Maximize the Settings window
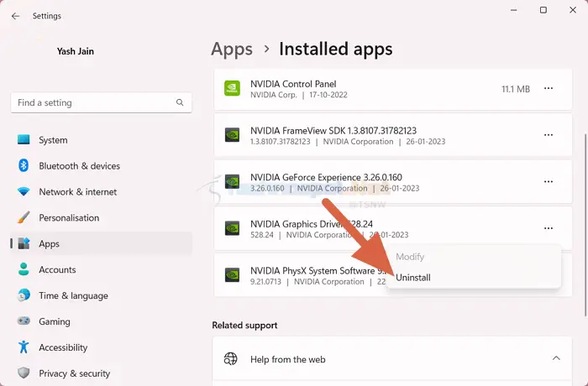The image size is (588, 386). click(543, 10)
